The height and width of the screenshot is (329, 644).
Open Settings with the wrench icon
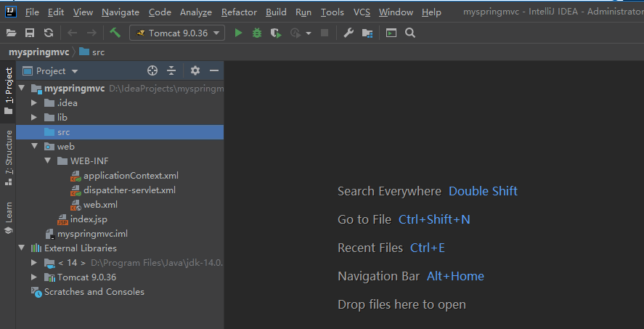pos(349,33)
